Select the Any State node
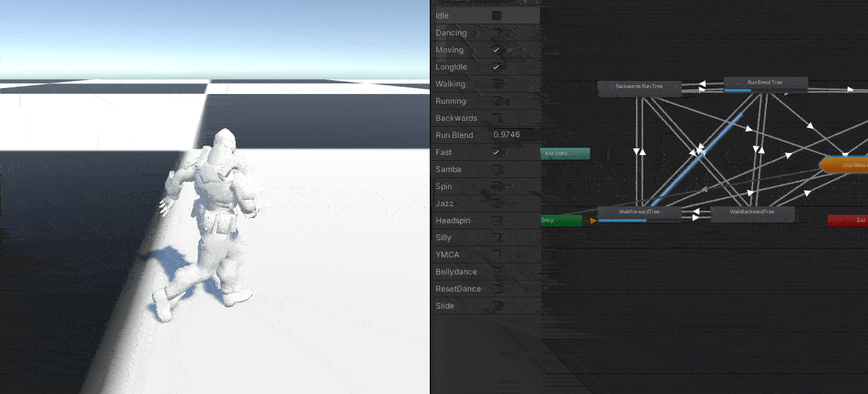Viewport: 868px width, 394px height. 565,154
